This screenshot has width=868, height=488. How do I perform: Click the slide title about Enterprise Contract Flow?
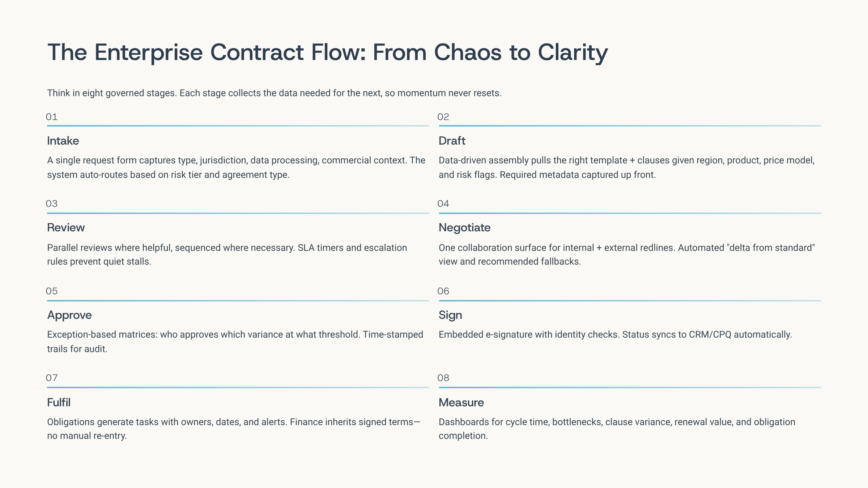[x=327, y=52]
